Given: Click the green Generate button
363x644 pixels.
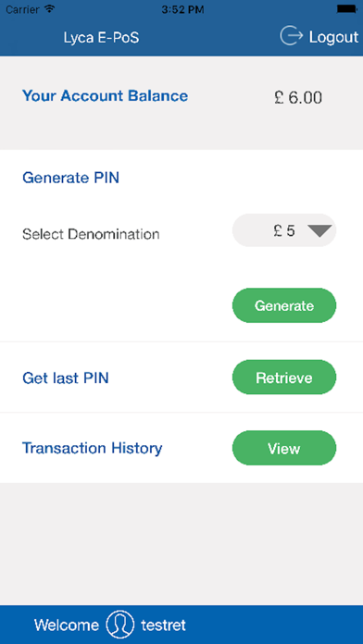Looking at the screenshot, I should (284, 305).
